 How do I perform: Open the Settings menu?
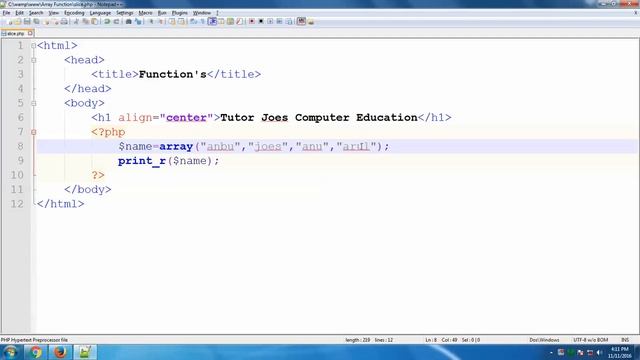[x=124, y=13]
